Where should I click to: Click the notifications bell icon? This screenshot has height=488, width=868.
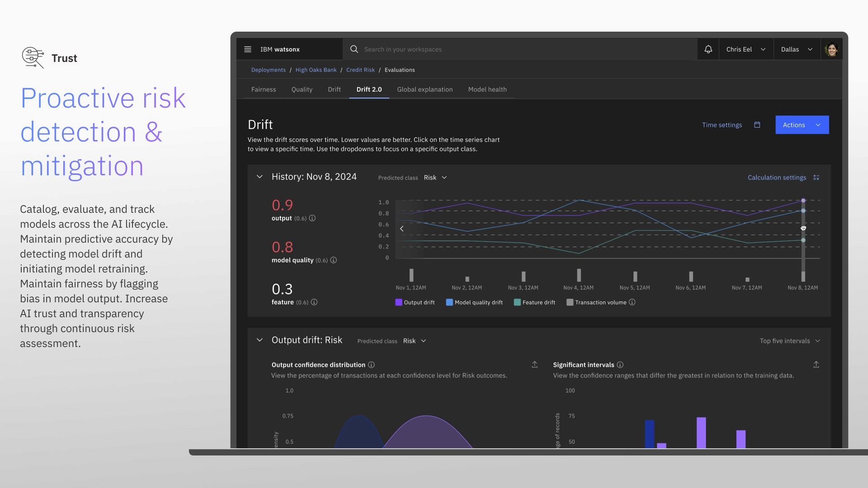pos(708,49)
